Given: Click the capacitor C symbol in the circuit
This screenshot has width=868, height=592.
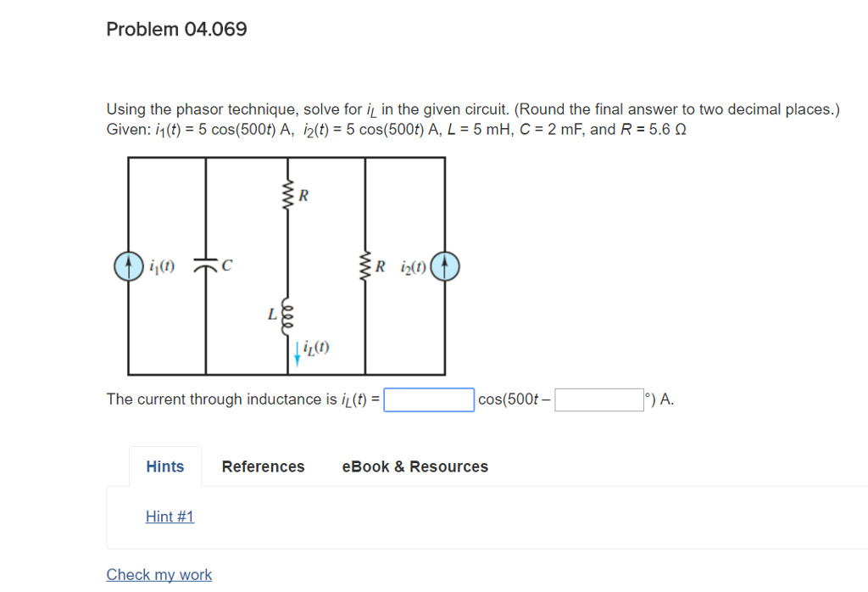Looking at the screenshot, I should 205,266.
